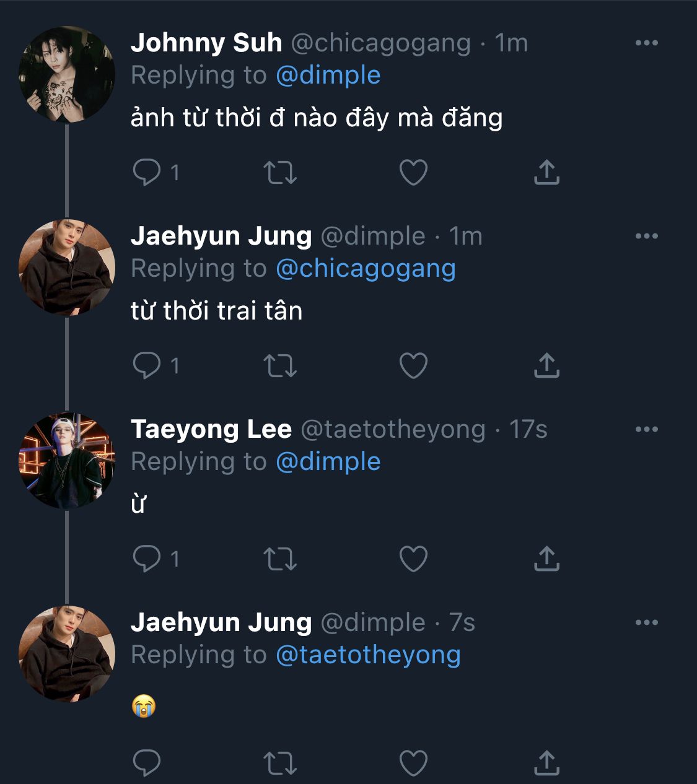The image size is (697, 784).
Task: Open Taeyong Lee's profile name
Action: (x=211, y=429)
